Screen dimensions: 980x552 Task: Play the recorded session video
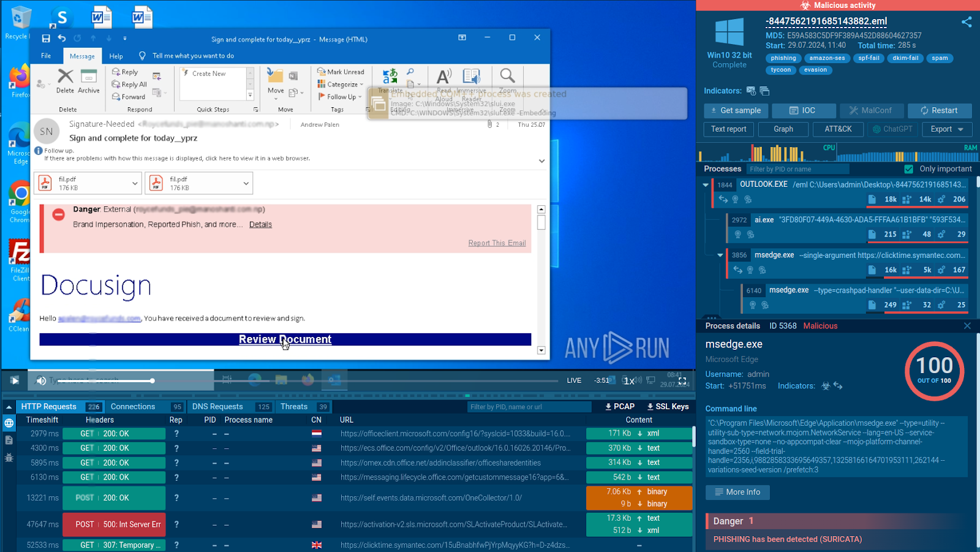(x=15, y=380)
